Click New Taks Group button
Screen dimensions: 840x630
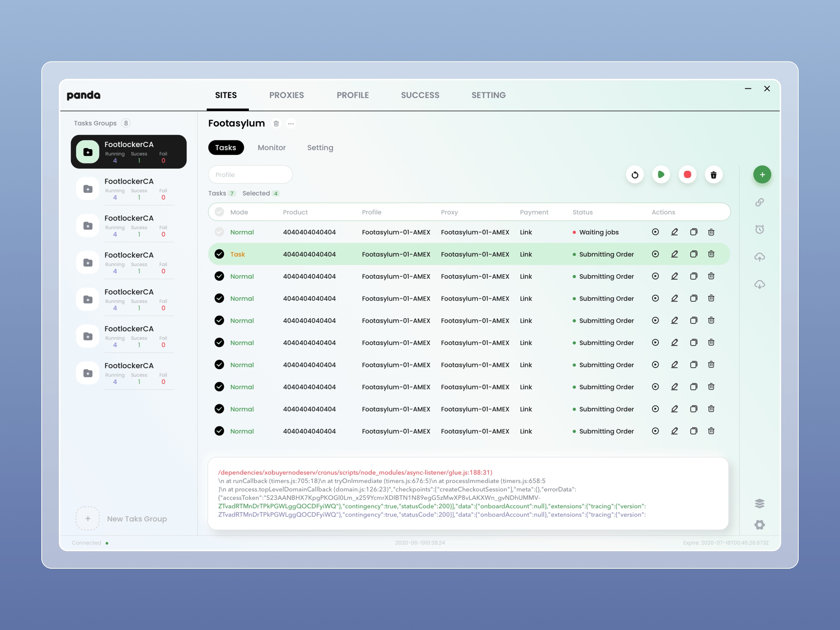(121, 518)
